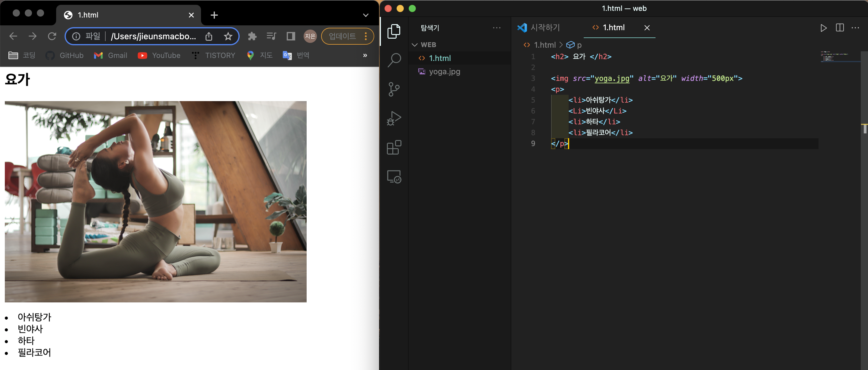This screenshot has width=868, height=370.
Task: Open the Extensions view
Action: pos(394,147)
